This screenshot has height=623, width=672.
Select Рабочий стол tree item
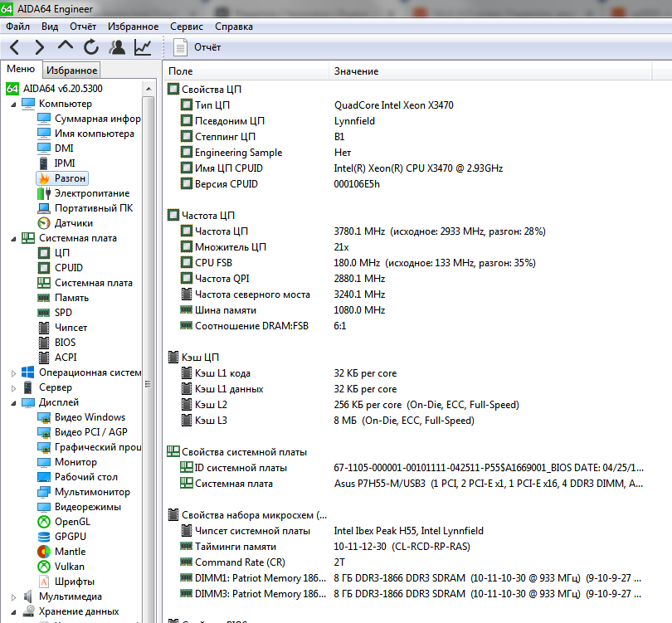[x=78, y=477]
